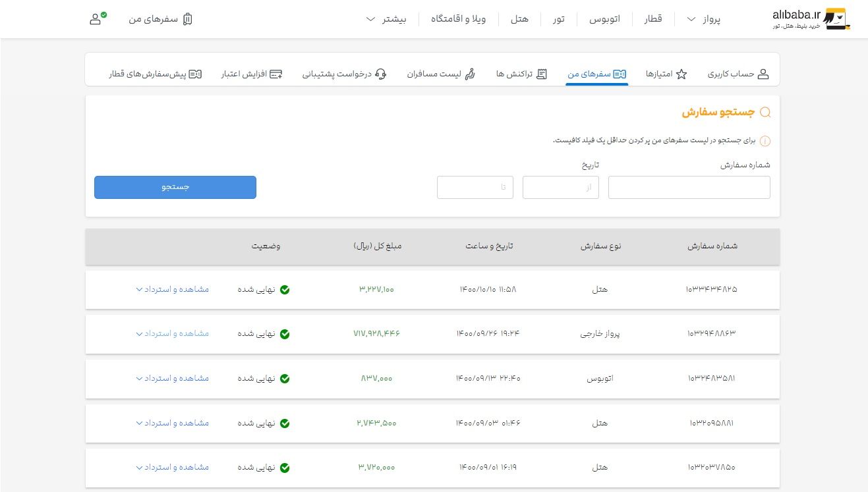The image size is (868, 492).
Task: Click date 1400/09/13 22:40
Action: coord(488,378)
